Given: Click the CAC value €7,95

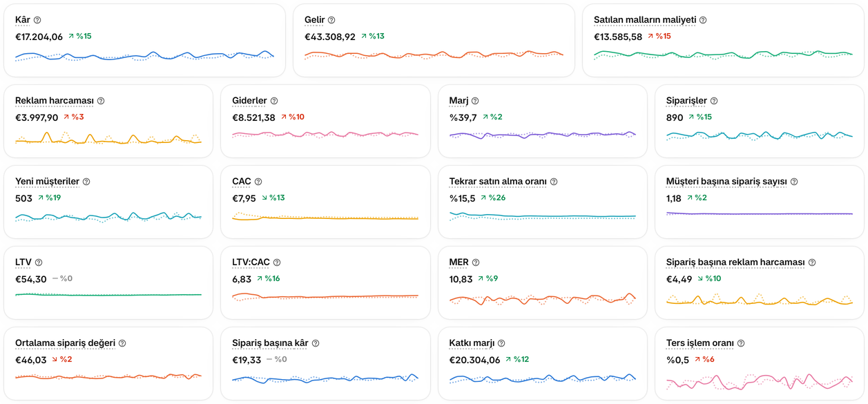Looking at the screenshot, I should click(244, 198).
